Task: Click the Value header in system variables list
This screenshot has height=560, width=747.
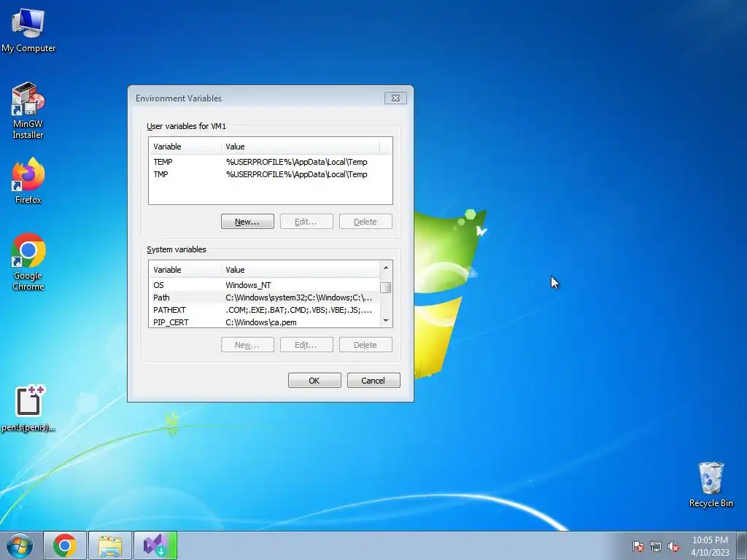Action: coord(300,270)
